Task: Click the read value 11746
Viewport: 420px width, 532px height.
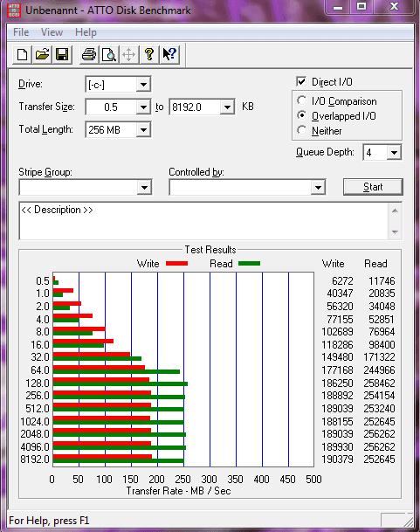Action: pyautogui.click(x=382, y=281)
